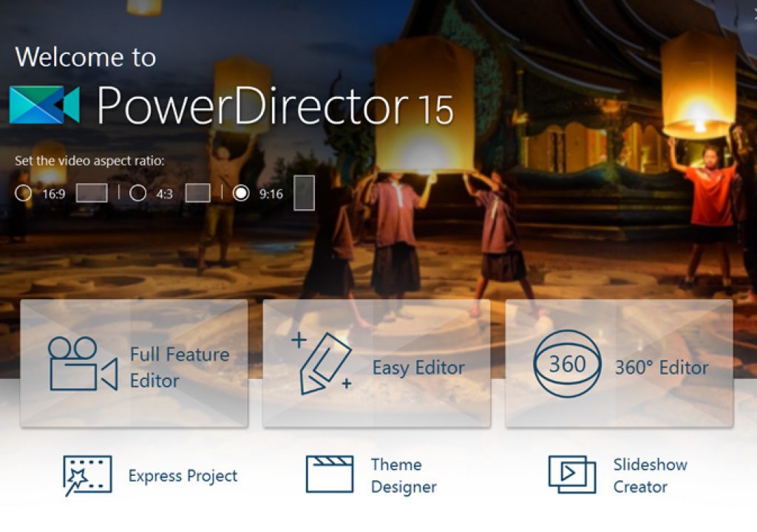Click the 16:9 widescreen rectangle preview
The width and height of the screenshot is (757, 532).
click(92, 194)
